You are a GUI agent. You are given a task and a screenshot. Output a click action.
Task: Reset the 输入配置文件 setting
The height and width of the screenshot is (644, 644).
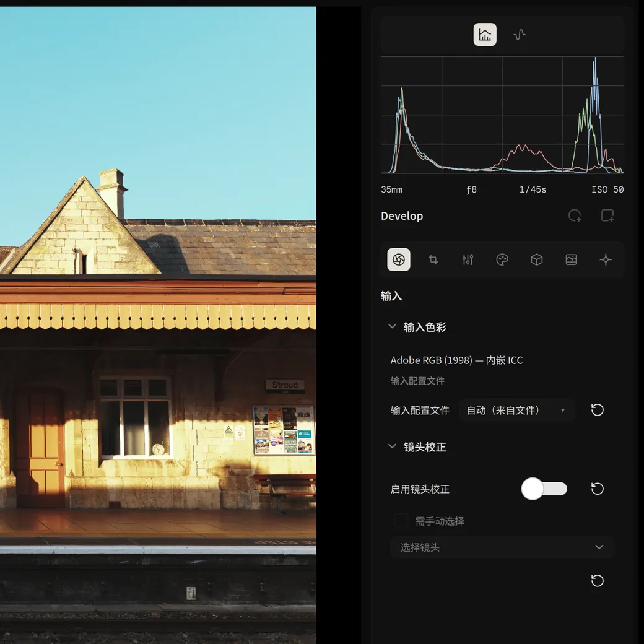point(597,410)
